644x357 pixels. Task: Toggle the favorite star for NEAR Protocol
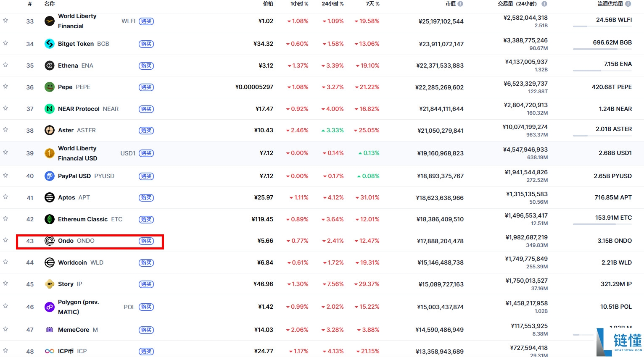click(x=5, y=108)
